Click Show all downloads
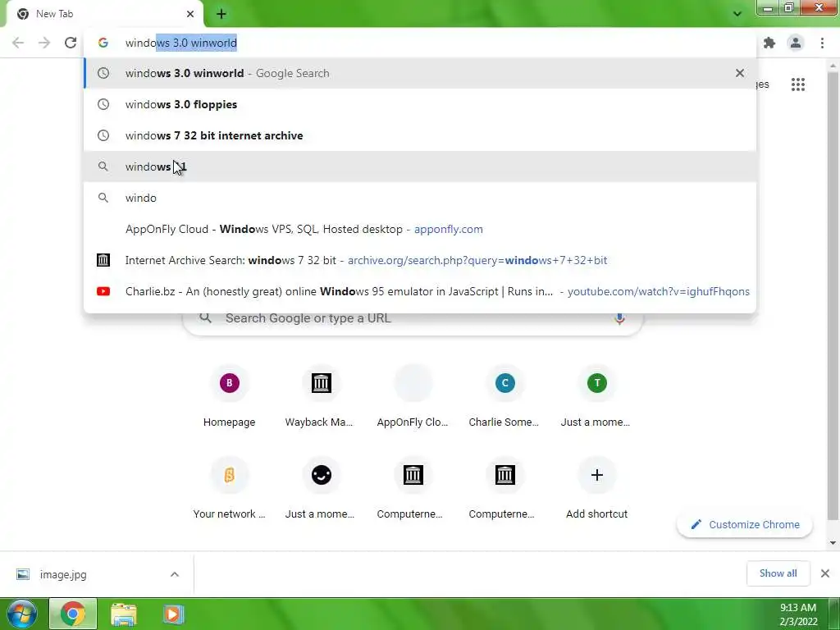The height and width of the screenshot is (630, 840). [778, 573]
